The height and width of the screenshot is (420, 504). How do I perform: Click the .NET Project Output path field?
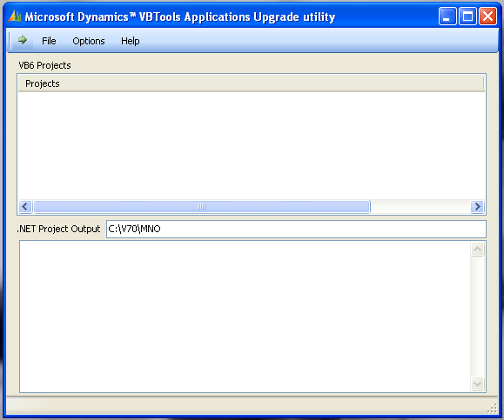[296, 229]
